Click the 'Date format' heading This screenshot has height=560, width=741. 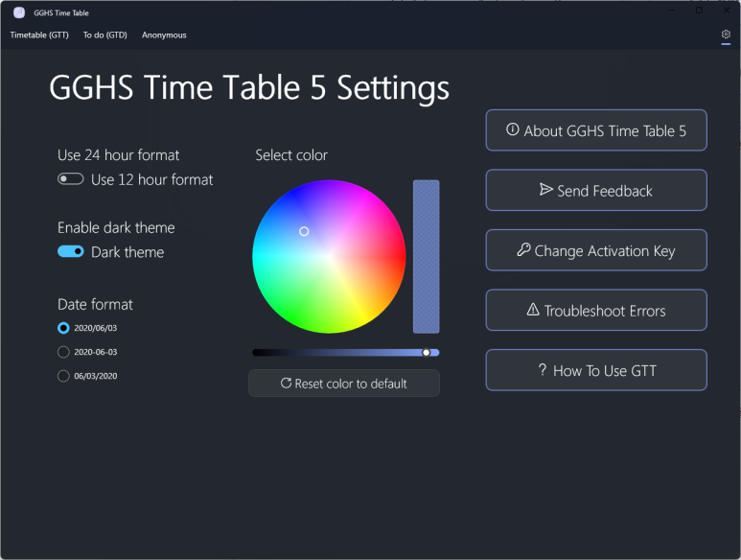[x=95, y=304]
